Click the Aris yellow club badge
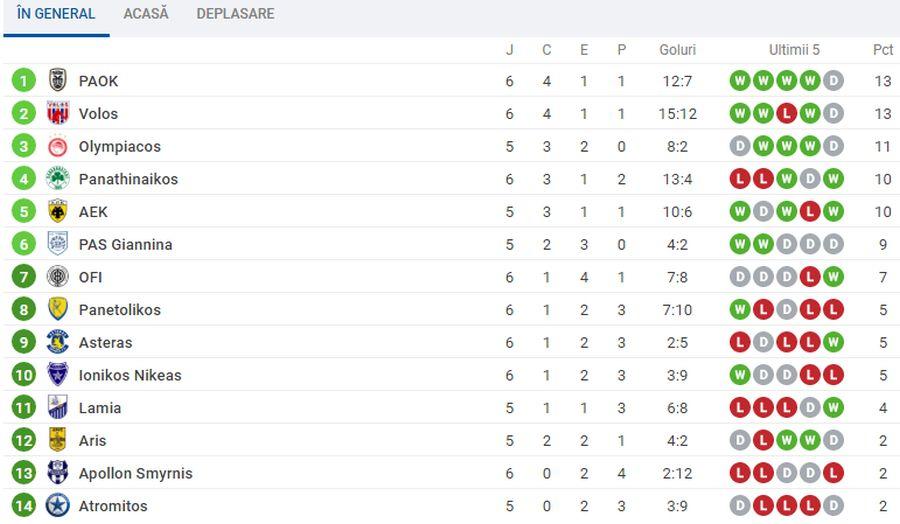This screenshot has width=900, height=524. click(57, 440)
